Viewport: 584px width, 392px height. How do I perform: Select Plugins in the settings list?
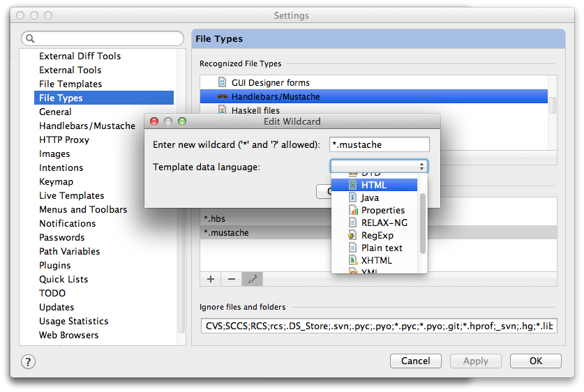click(x=54, y=266)
